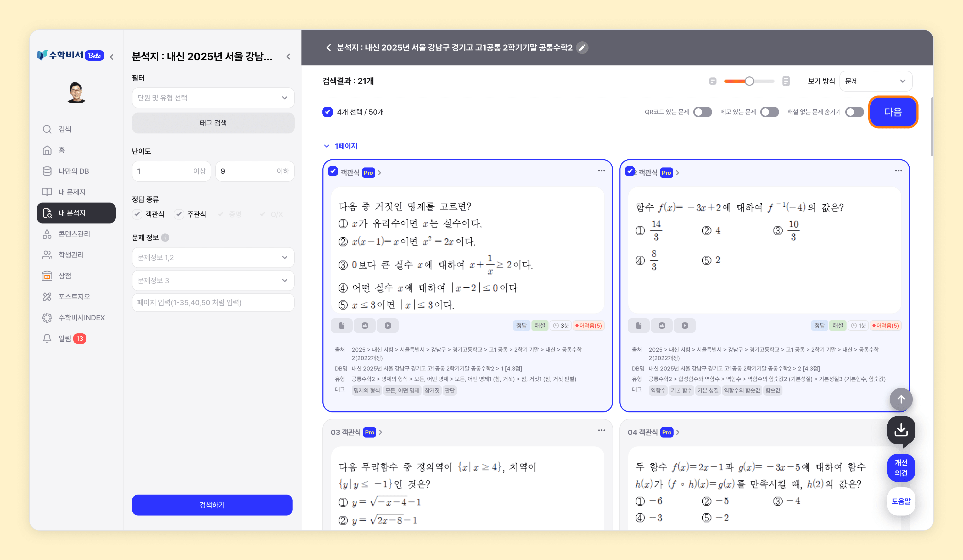Click the info icon next to 문제 정보
Viewport: 963px width, 560px height.
165,237
